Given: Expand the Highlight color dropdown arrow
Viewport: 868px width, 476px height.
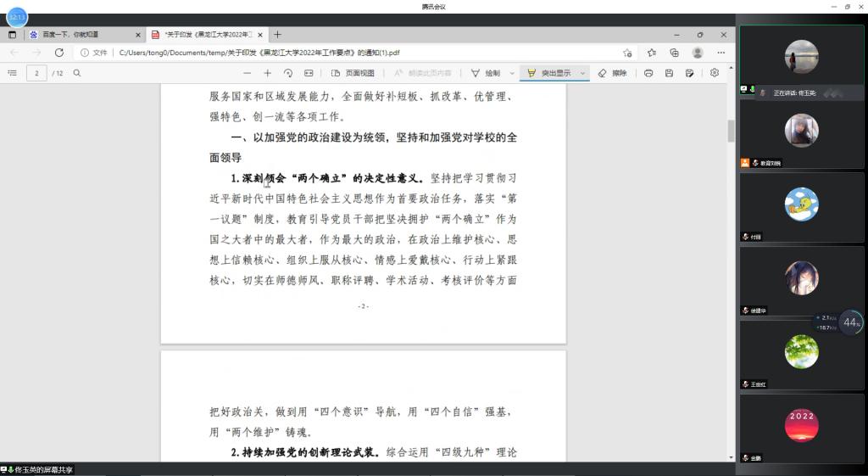Looking at the screenshot, I should pos(583,73).
